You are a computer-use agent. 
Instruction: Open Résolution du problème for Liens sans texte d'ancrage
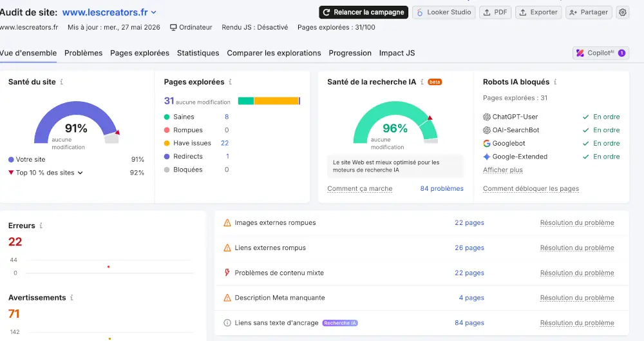point(577,323)
